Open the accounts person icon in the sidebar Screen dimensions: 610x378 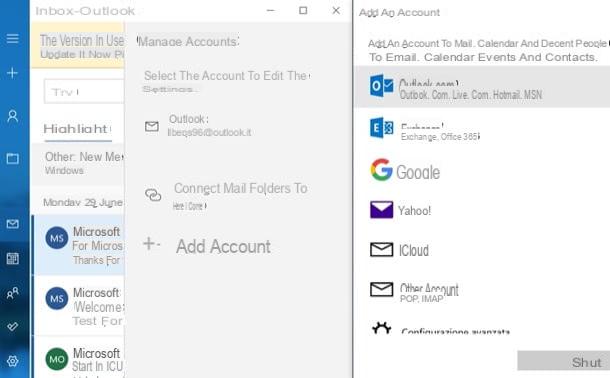[12, 116]
